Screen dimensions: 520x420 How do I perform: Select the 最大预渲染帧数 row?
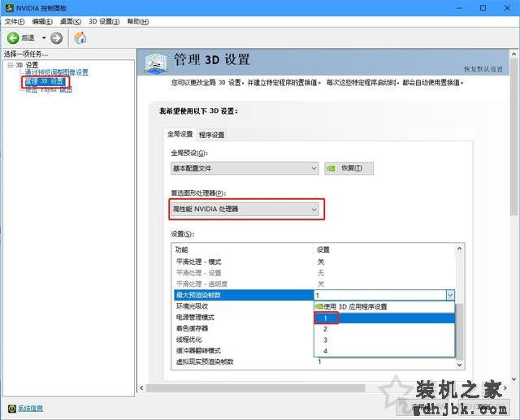click(x=244, y=295)
